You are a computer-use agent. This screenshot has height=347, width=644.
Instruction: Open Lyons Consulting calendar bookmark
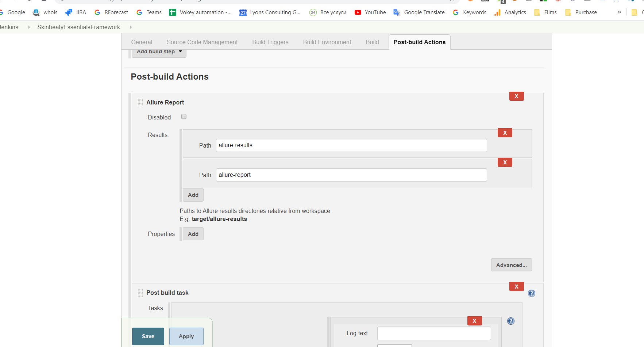tap(270, 12)
